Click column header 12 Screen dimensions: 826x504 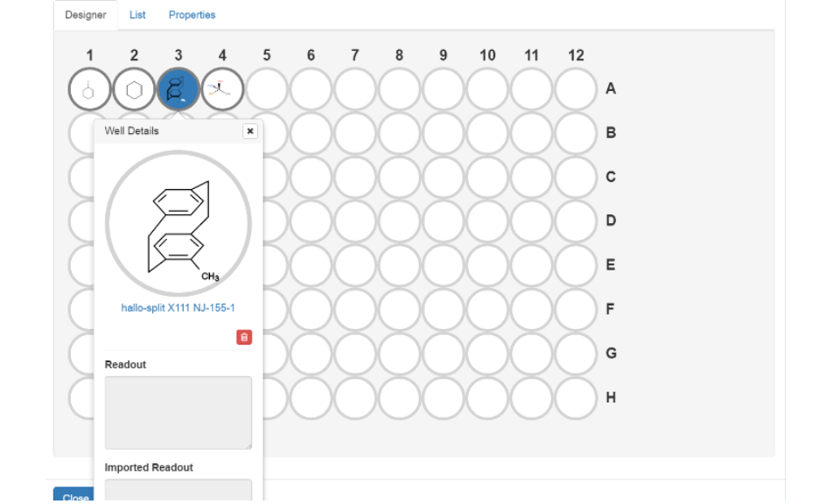576,55
